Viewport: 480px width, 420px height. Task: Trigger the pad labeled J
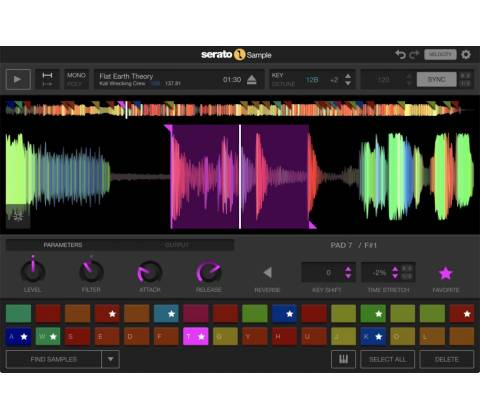click(x=343, y=336)
